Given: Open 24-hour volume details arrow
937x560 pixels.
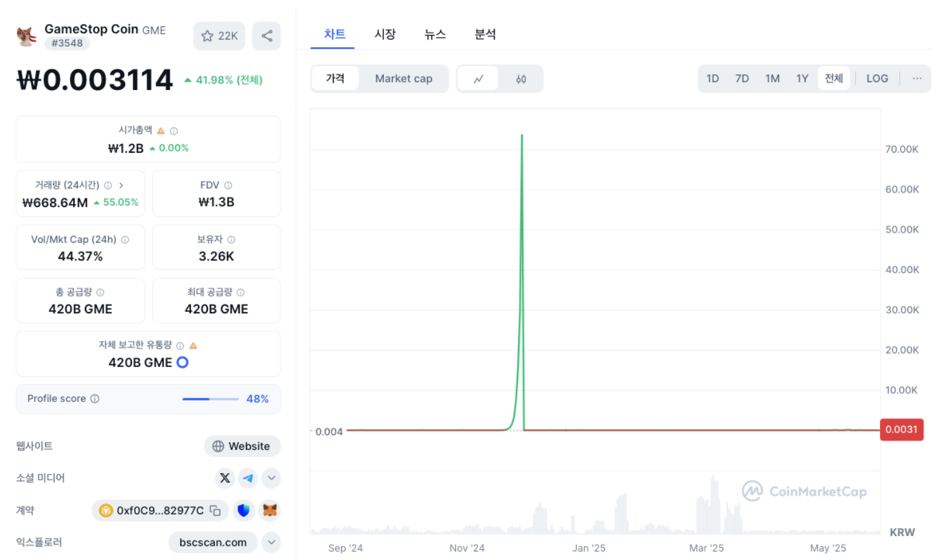Looking at the screenshot, I should [121, 185].
